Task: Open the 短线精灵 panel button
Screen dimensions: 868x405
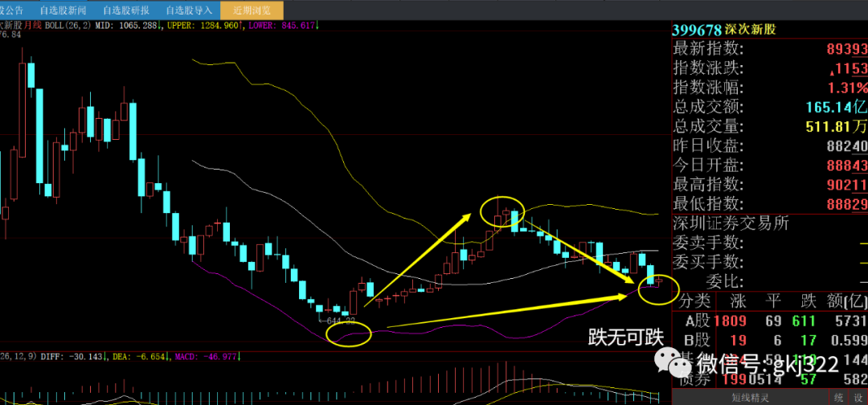Action: point(750,397)
